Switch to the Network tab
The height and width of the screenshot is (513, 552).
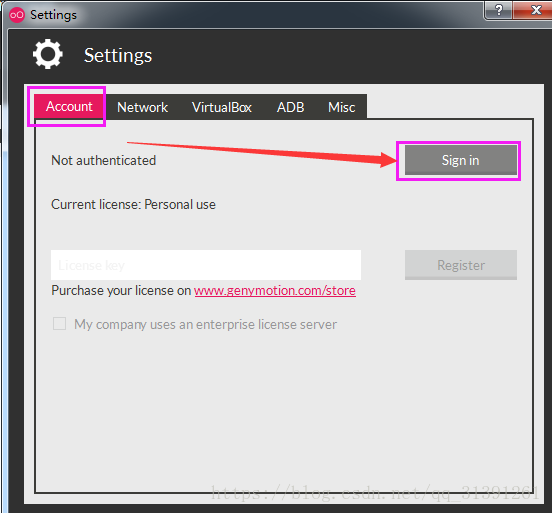pyautogui.click(x=142, y=107)
